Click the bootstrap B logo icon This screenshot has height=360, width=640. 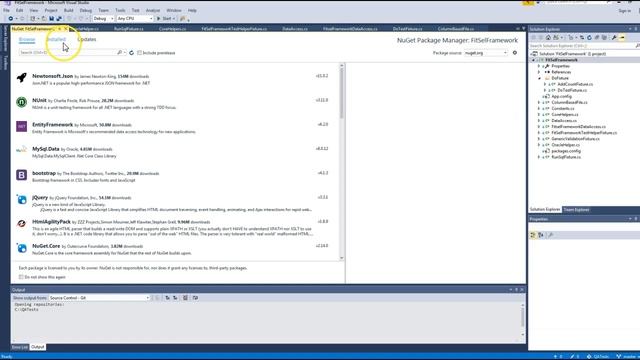(22, 175)
